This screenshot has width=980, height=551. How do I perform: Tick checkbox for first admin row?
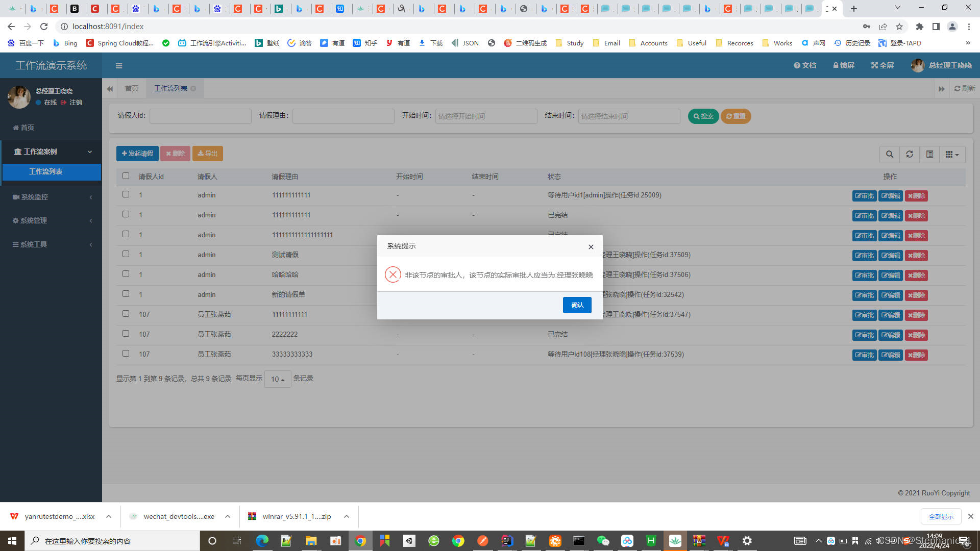pyautogui.click(x=126, y=194)
